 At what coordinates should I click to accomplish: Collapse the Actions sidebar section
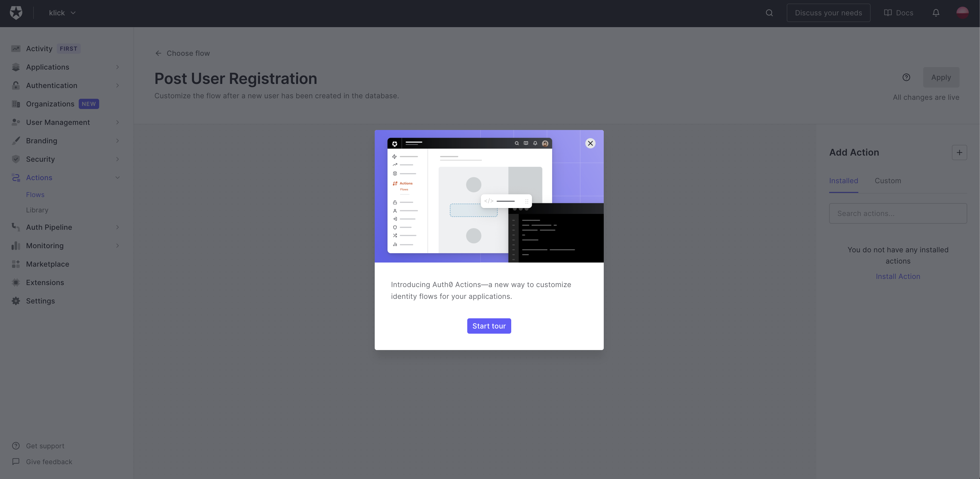(118, 178)
